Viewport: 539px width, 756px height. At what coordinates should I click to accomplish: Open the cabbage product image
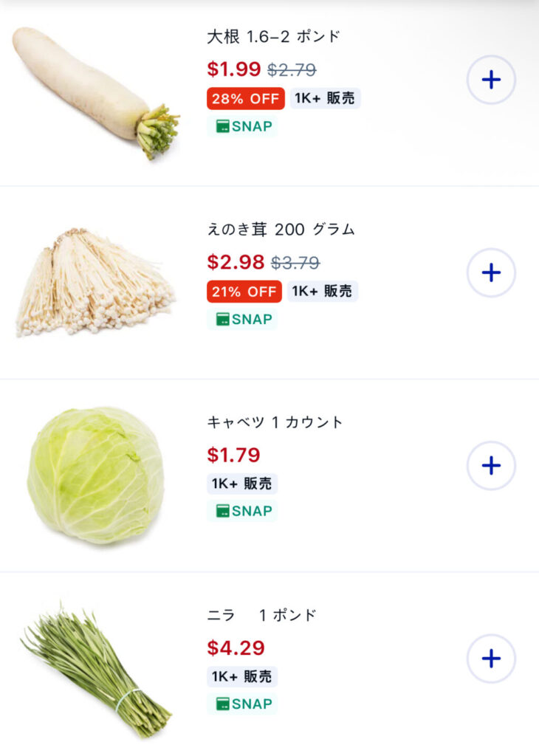coord(95,475)
